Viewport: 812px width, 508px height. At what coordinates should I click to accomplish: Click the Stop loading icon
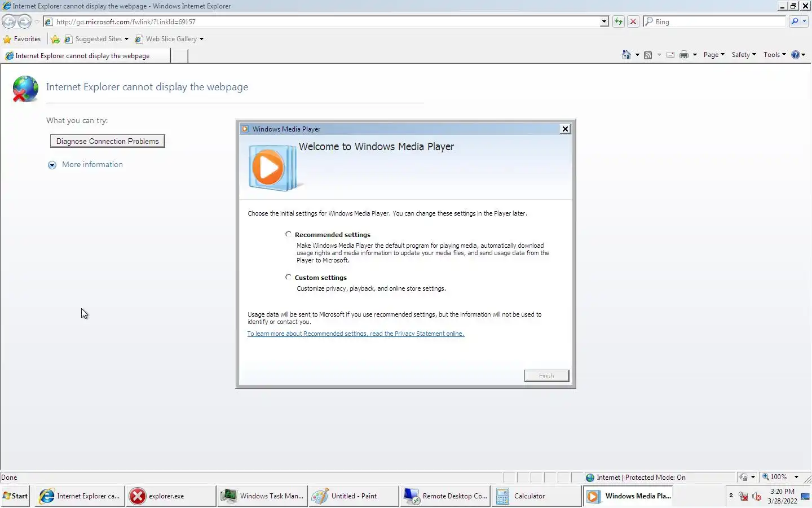[633, 22]
